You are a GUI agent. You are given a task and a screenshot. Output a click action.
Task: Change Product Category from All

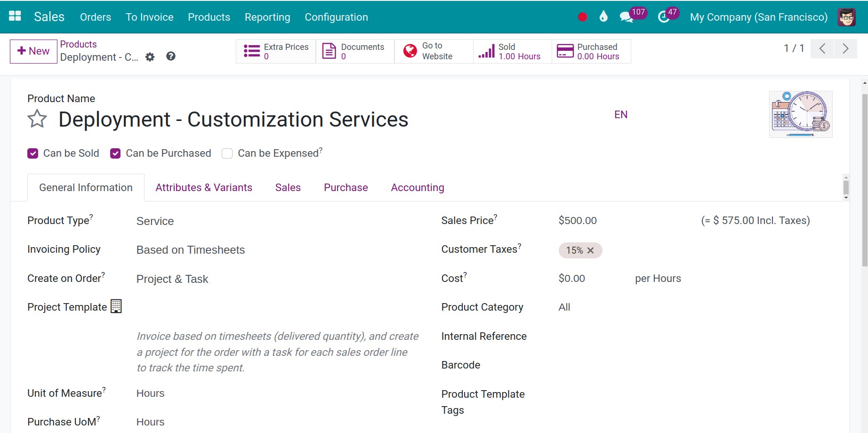(564, 307)
